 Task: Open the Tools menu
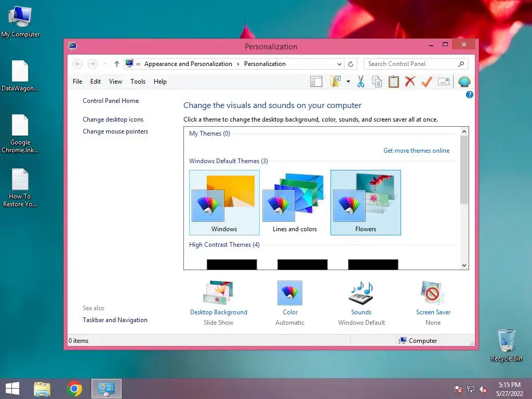click(x=138, y=82)
